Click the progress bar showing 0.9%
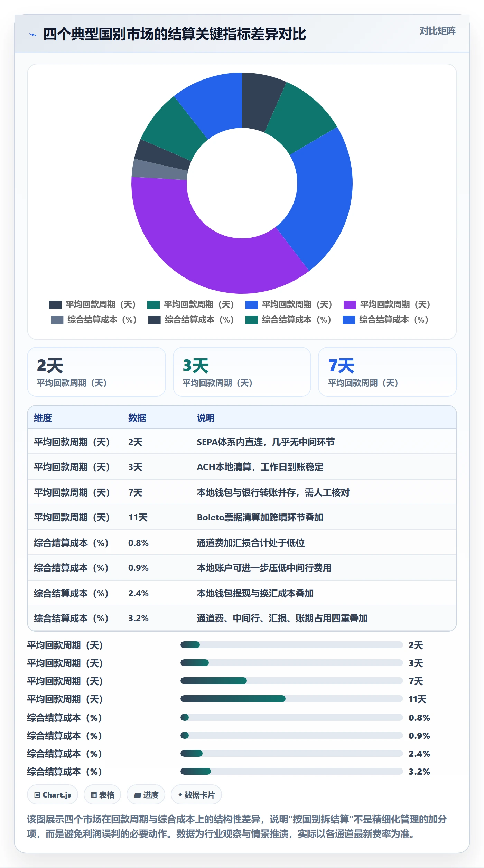 tap(291, 735)
